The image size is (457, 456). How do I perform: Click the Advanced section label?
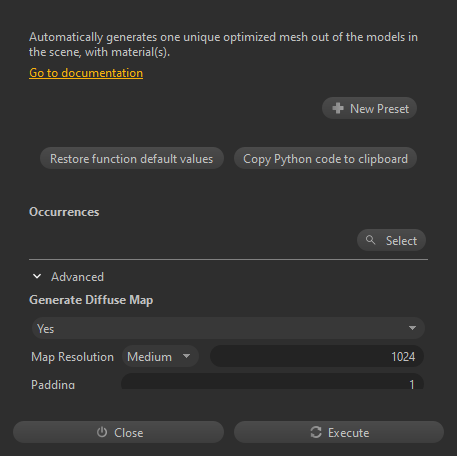pos(77,277)
